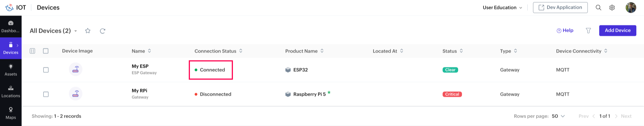Open the Dev Application button
Viewport: 644px width, 126px height.
560,7
